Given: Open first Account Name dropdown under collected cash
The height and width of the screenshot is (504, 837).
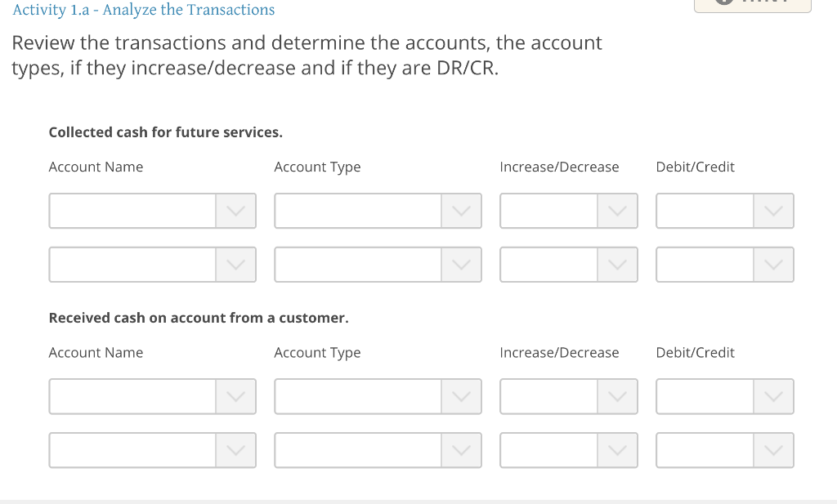Looking at the screenshot, I should 236,211.
